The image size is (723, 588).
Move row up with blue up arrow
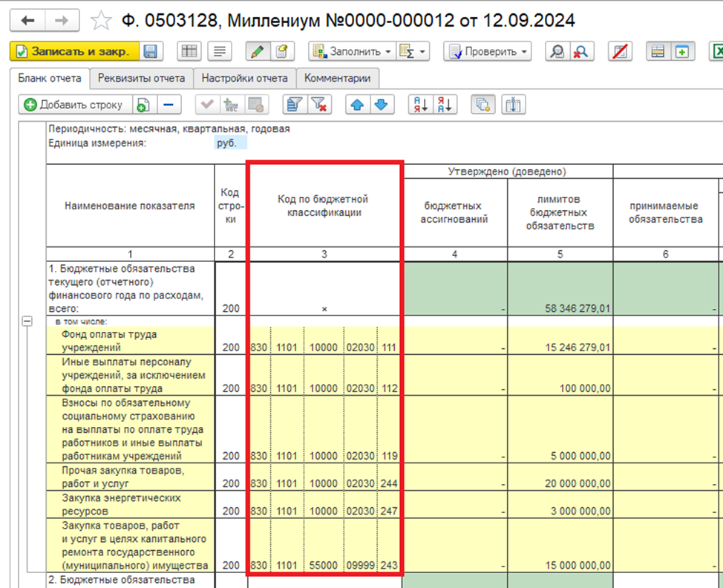pyautogui.click(x=357, y=105)
